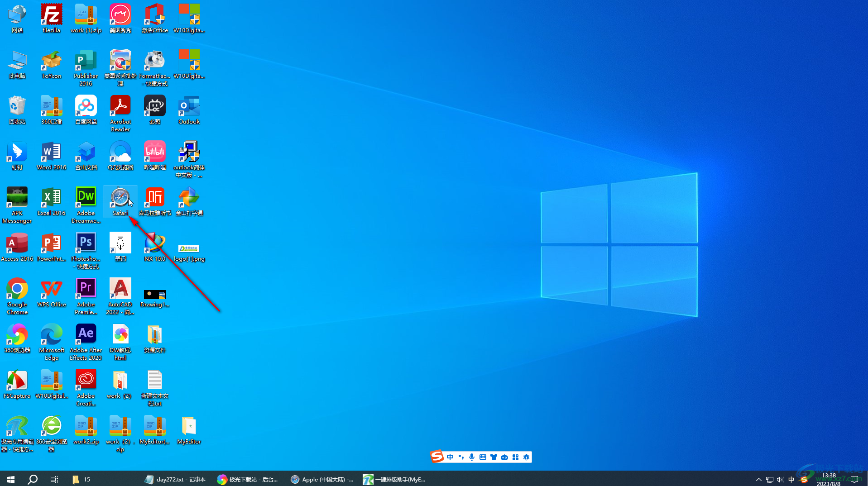The height and width of the screenshot is (486, 868).
Task: Select the QQ浏览器 browser icon
Action: coord(120,156)
